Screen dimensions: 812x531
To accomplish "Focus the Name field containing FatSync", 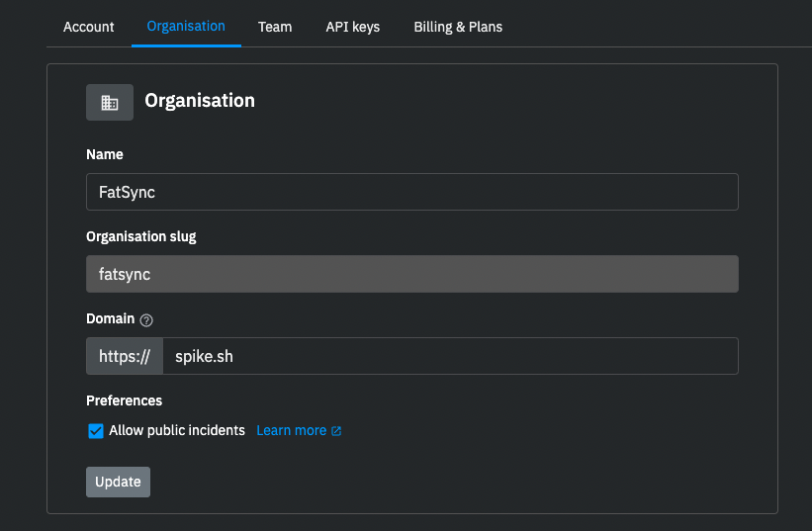I will coord(412,192).
